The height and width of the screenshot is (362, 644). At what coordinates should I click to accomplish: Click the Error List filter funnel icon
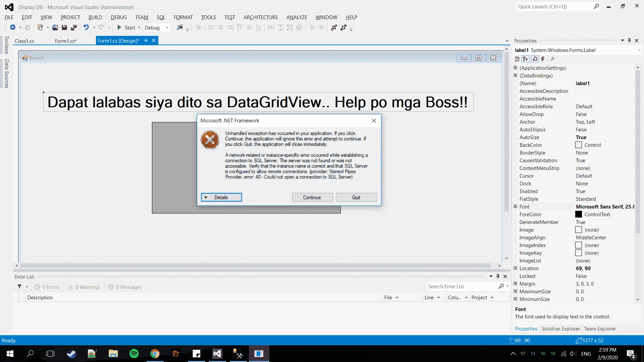coord(19,287)
